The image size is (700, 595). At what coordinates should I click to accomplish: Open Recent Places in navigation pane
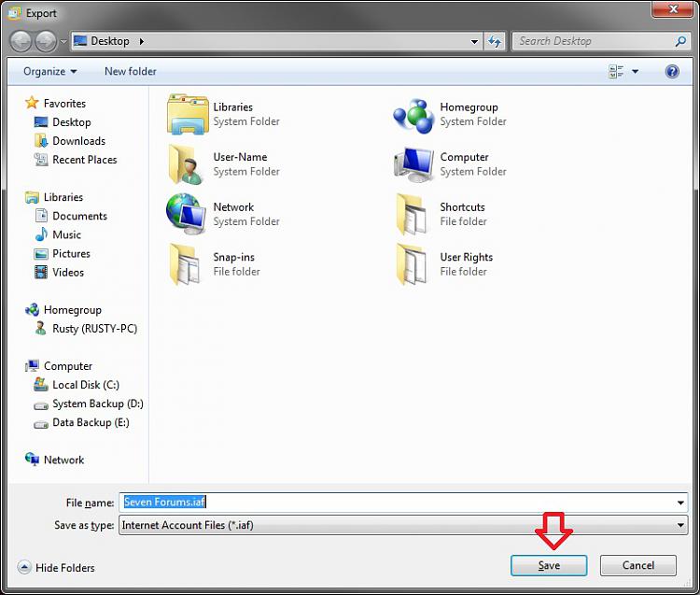[x=76, y=160]
